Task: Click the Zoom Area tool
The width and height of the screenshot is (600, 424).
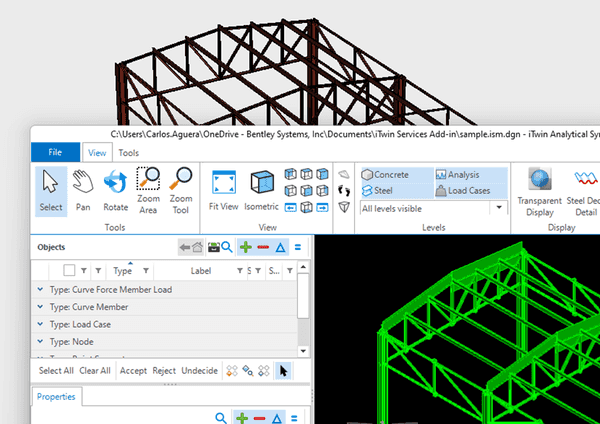Action: coord(148,190)
